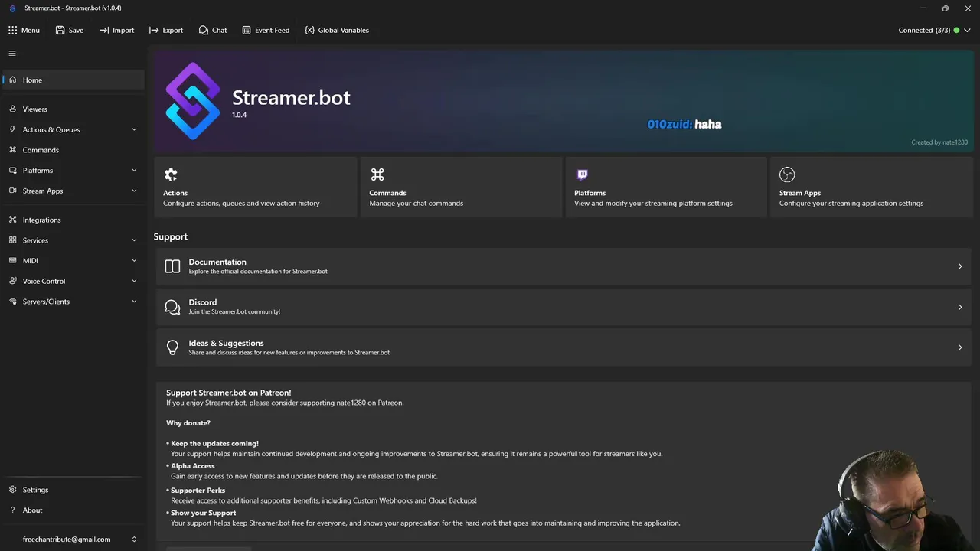Click the version number 1.0.4 in banner
Screen dimensions: 980x551
tap(239, 115)
